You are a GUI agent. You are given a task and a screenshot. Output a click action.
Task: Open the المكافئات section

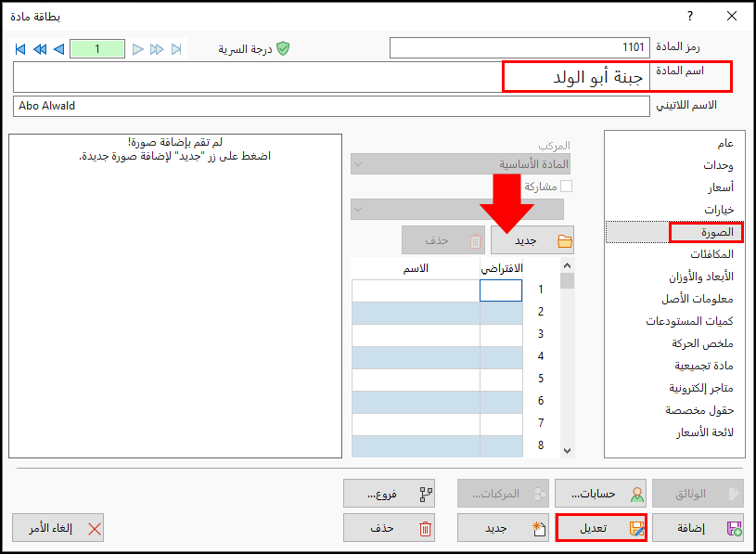coord(711,254)
